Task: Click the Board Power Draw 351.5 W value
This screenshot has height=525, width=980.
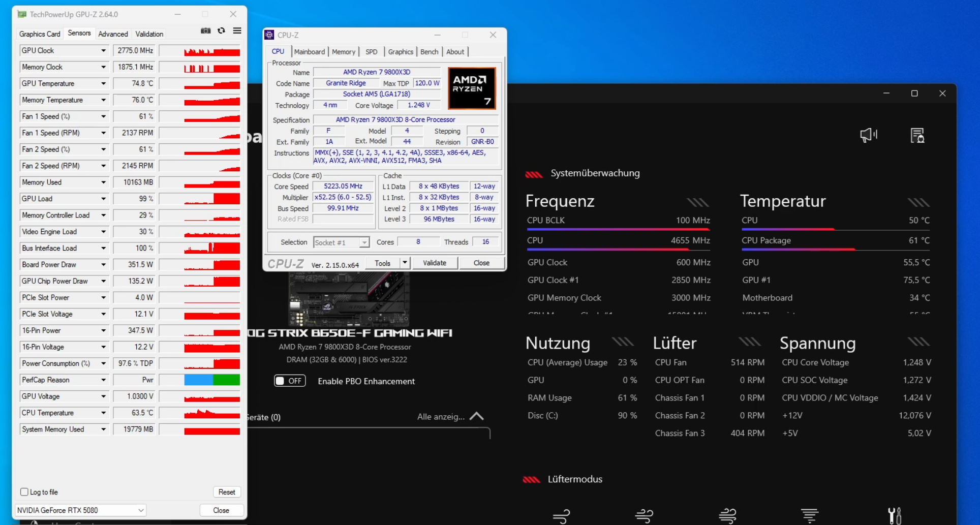Action: (134, 264)
